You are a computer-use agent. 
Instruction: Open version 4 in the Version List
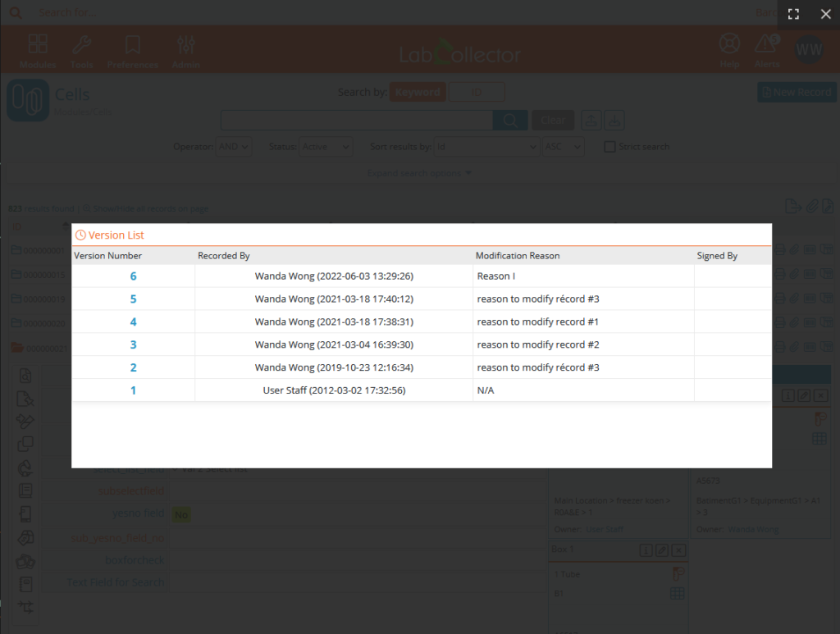pyautogui.click(x=134, y=322)
